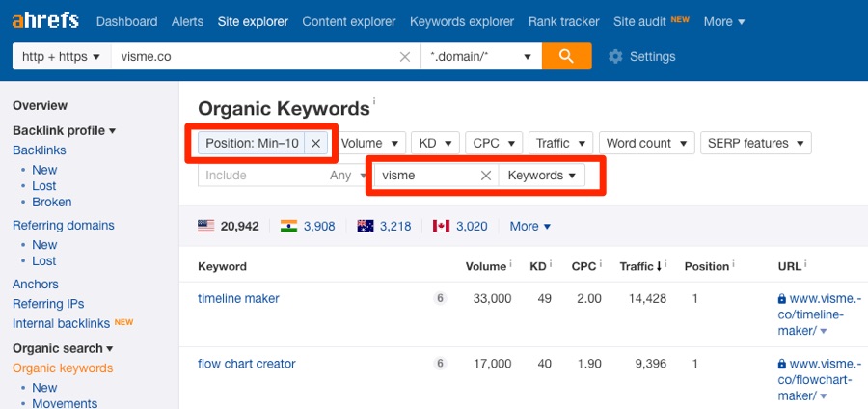Open Settings gear icon
Viewport: 868px width, 409px height.
point(615,57)
